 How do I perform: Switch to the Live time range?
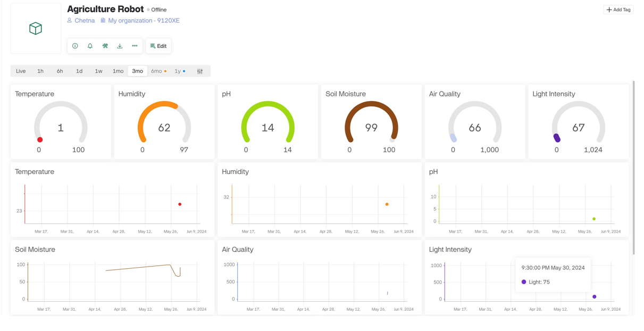pos(21,71)
